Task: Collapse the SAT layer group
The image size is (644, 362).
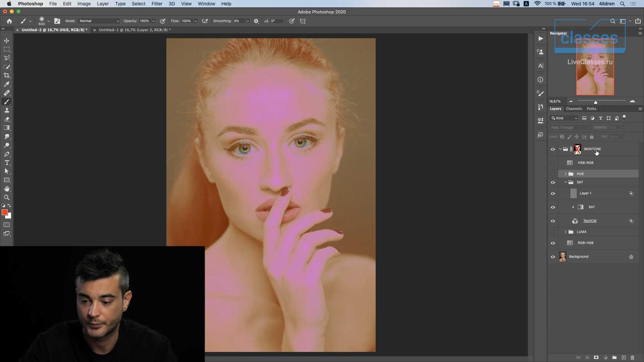Action: (566, 182)
